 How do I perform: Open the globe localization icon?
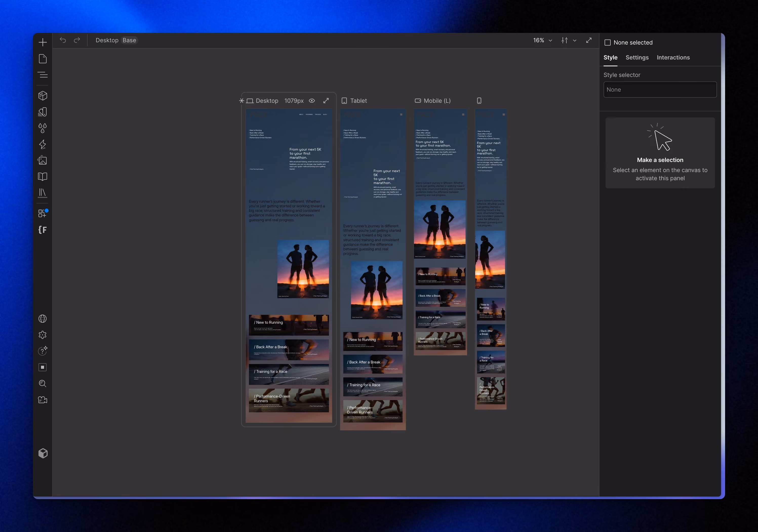[43, 319]
